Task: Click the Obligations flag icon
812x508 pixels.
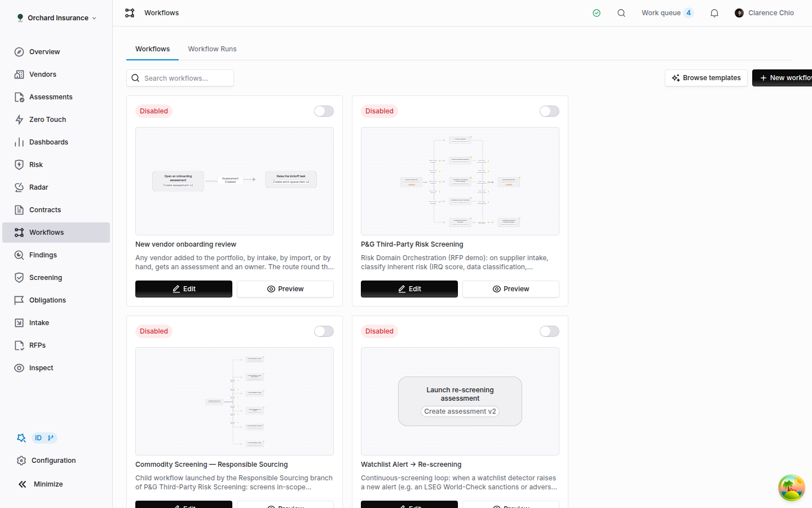Action: (19, 300)
